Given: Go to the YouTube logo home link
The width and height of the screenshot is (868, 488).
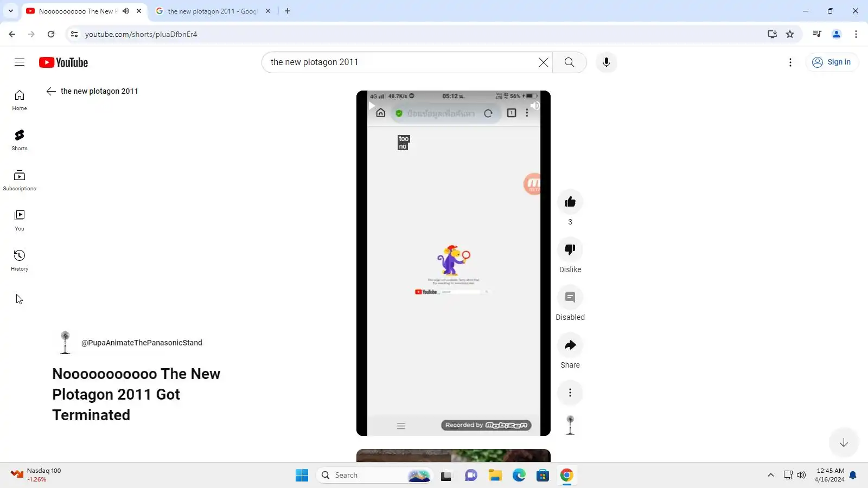Looking at the screenshot, I should [63, 62].
